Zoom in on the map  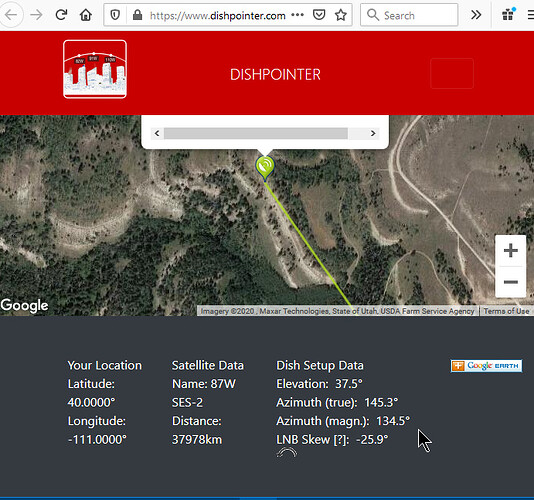coord(511,251)
